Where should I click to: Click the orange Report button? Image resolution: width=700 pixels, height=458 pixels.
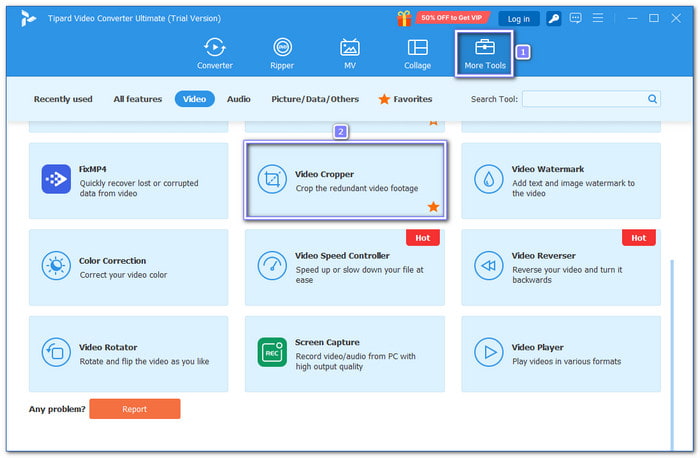(135, 409)
